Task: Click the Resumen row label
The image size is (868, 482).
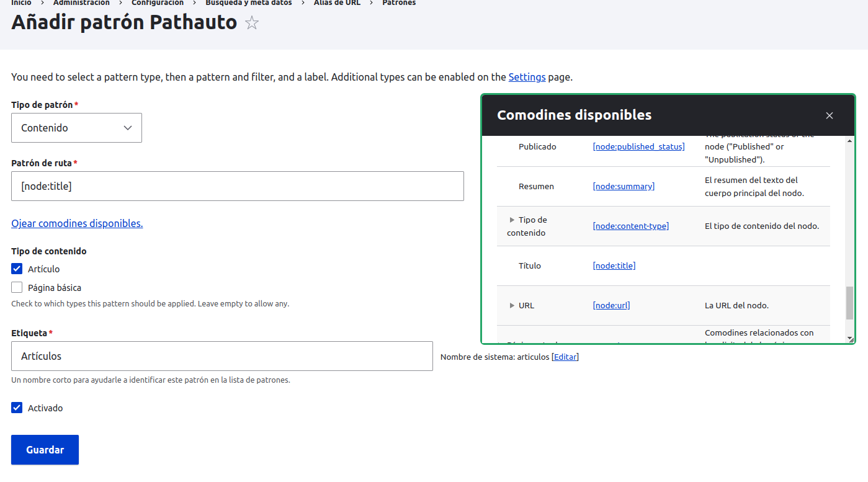Action: [536, 186]
